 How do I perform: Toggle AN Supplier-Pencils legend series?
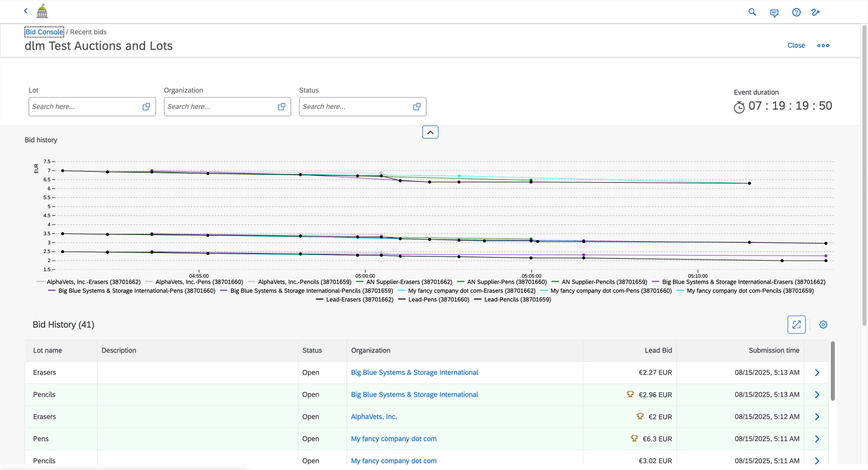[x=600, y=282]
